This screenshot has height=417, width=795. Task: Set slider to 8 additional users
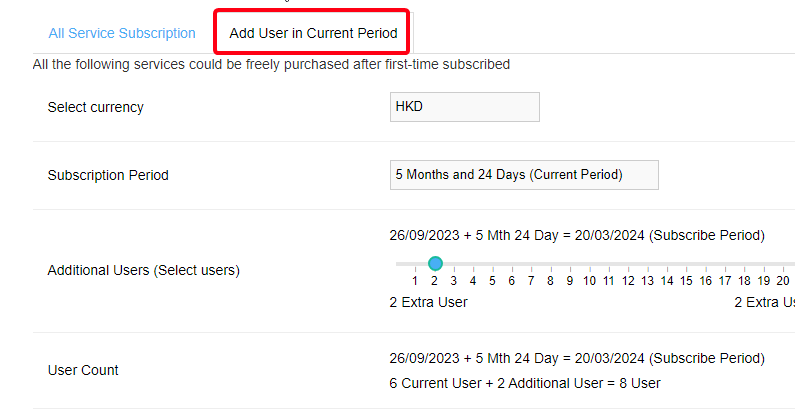point(550,264)
